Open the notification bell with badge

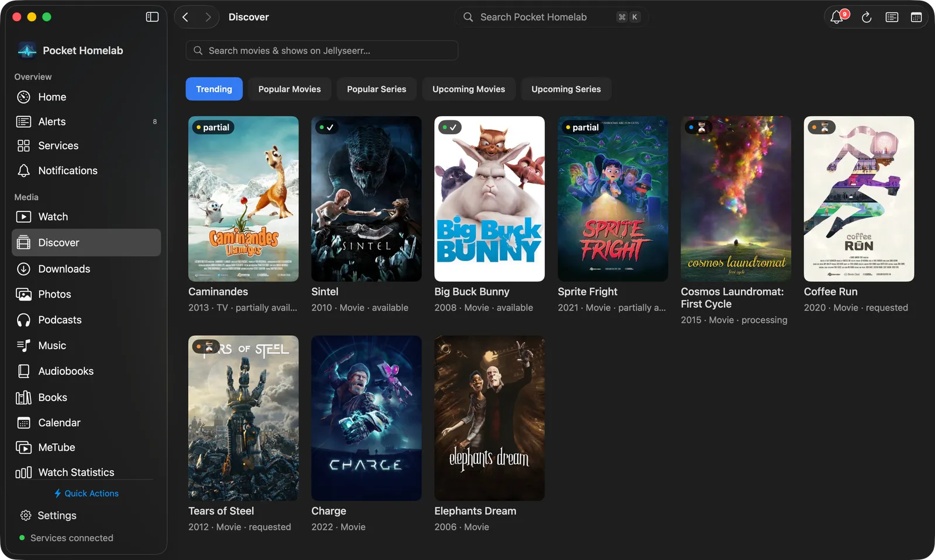(x=837, y=17)
